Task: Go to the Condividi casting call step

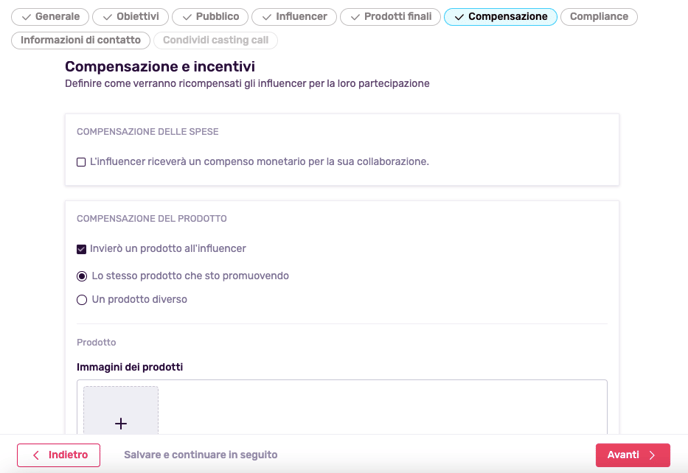Action: pyautogui.click(x=215, y=40)
